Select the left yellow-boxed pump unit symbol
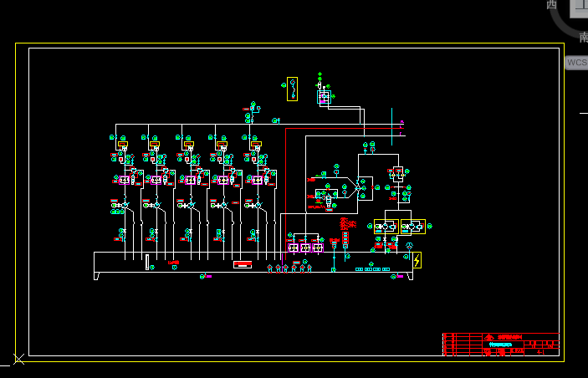This screenshot has height=378, width=588. point(386,227)
